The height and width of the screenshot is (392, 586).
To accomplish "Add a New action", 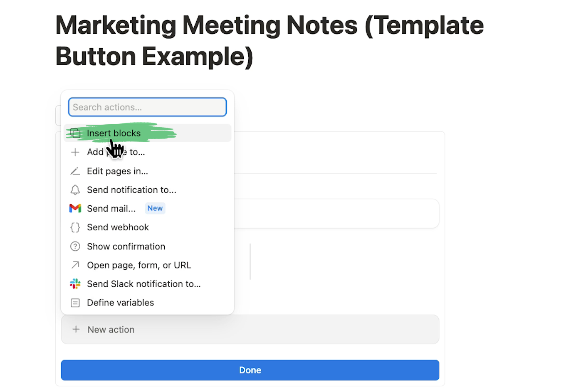I will (111, 329).
